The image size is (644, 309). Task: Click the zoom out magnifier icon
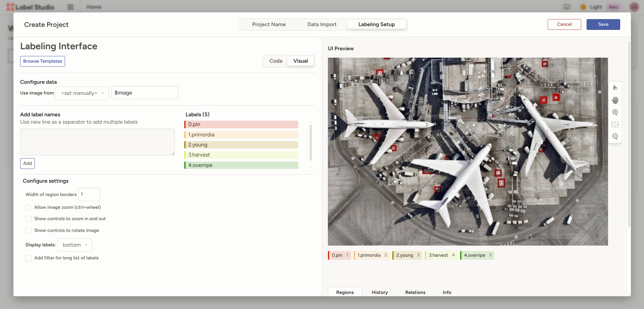coord(615,136)
